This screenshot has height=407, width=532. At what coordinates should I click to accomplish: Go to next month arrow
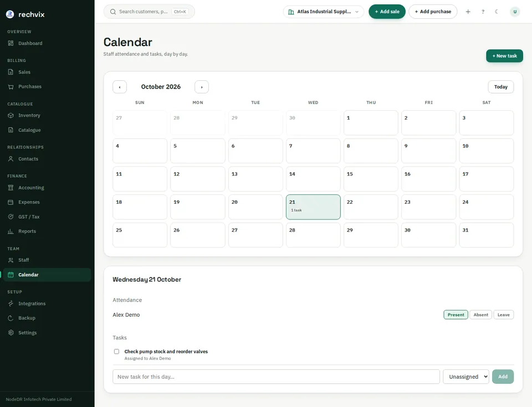(x=202, y=87)
